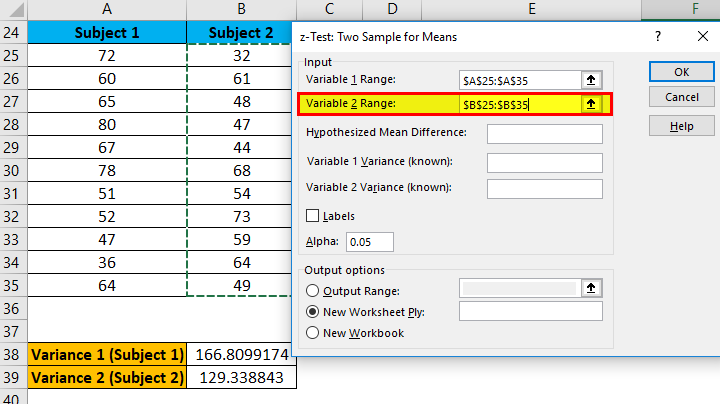Select cell B26 containing 61
The width and height of the screenshot is (720, 404).
click(x=239, y=79)
